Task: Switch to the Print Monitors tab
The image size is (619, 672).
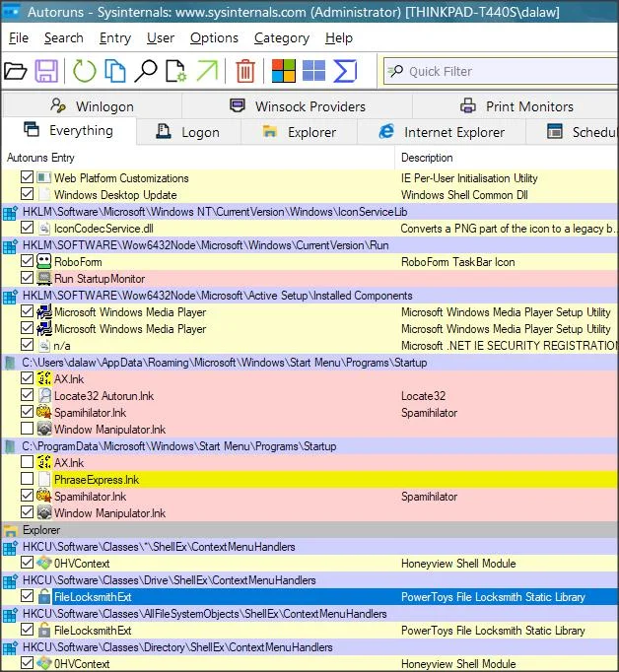Action: coord(516,106)
